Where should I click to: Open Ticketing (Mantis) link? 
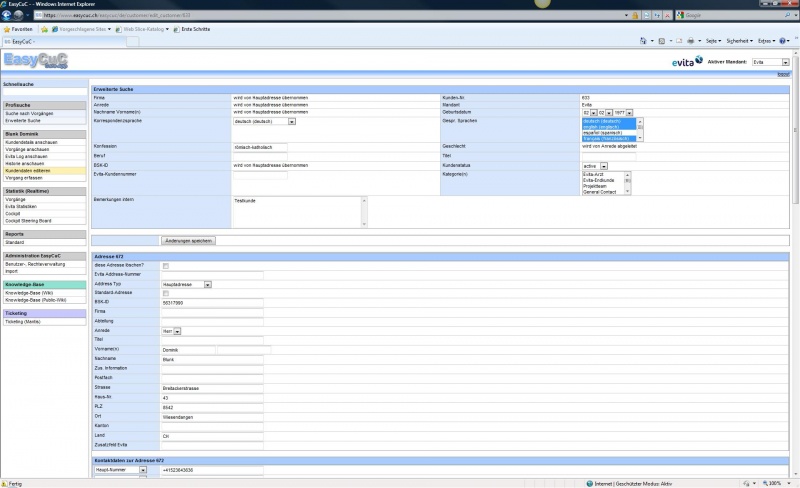22,322
